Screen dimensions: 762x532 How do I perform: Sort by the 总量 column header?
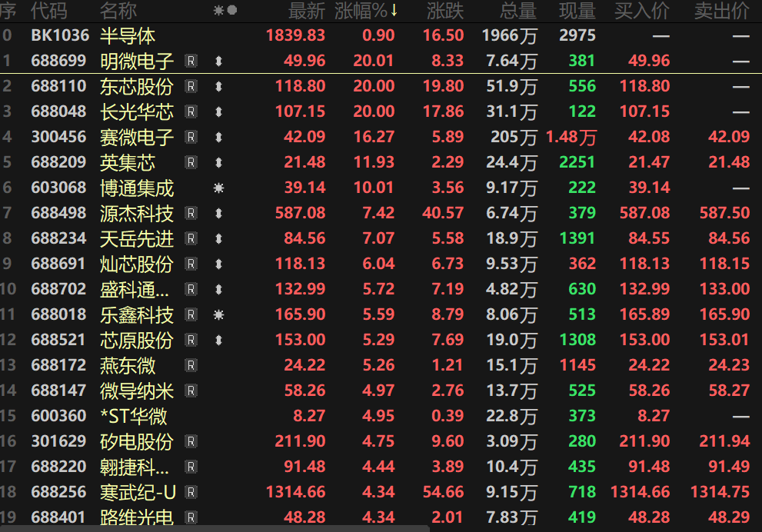click(x=518, y=11)
